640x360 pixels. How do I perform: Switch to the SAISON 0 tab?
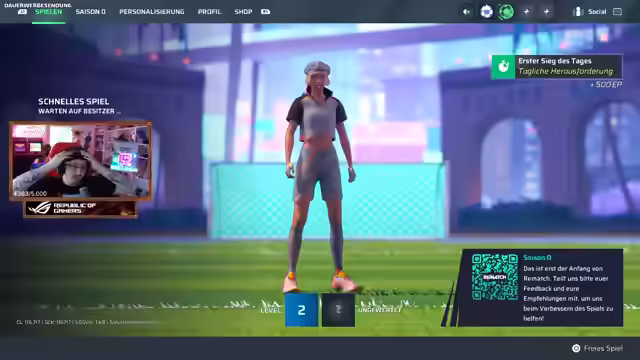pyautogui.click(x=90, y=12)
